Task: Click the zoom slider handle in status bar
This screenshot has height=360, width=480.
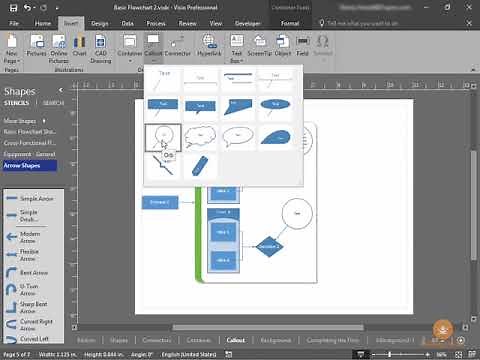Action: (x=389, y=355)
